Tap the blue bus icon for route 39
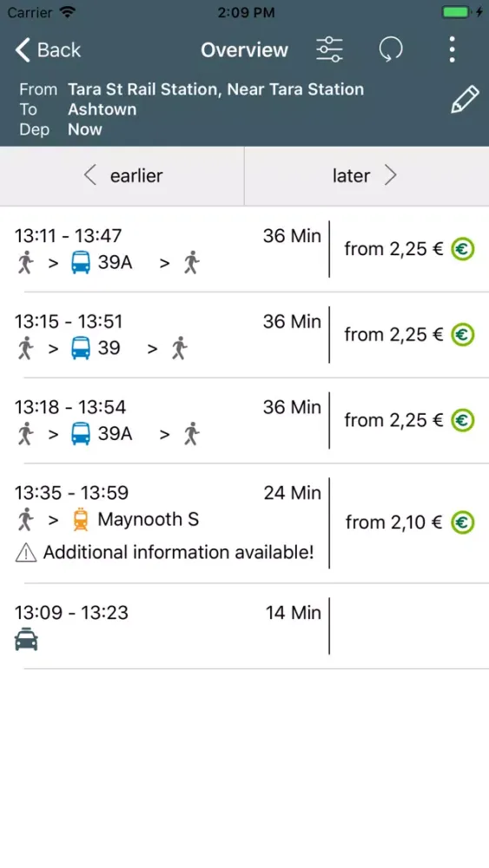The height and width of the screenshot is (868, 489). tap(81, 348)
